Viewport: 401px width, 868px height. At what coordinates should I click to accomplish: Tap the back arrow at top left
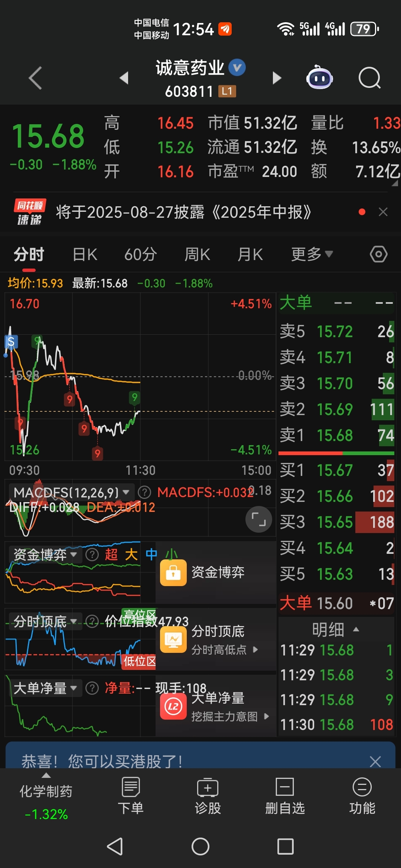coord(36,78)
